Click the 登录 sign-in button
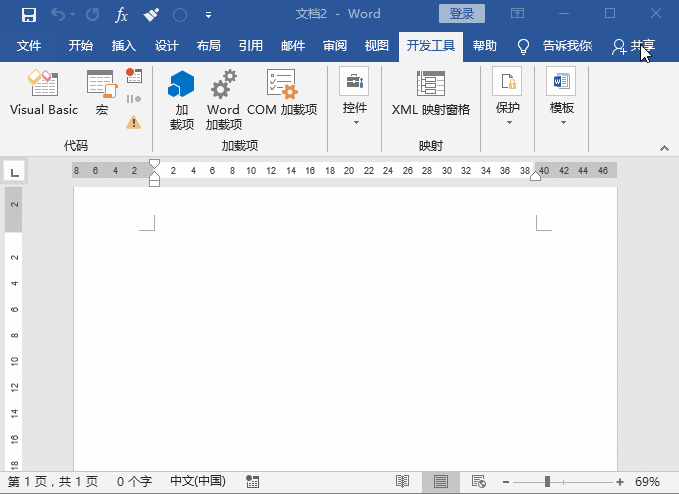This screenshot has width=679, height=494. [x=461, y=14]
